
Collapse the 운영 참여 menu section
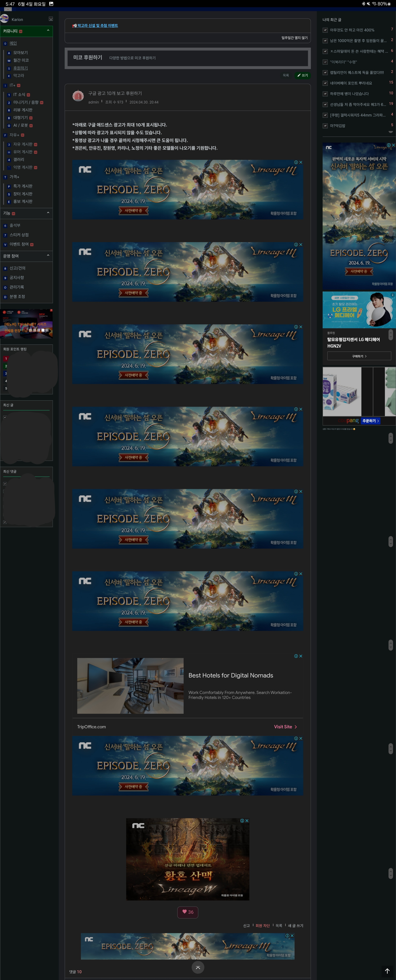(48, 255)
